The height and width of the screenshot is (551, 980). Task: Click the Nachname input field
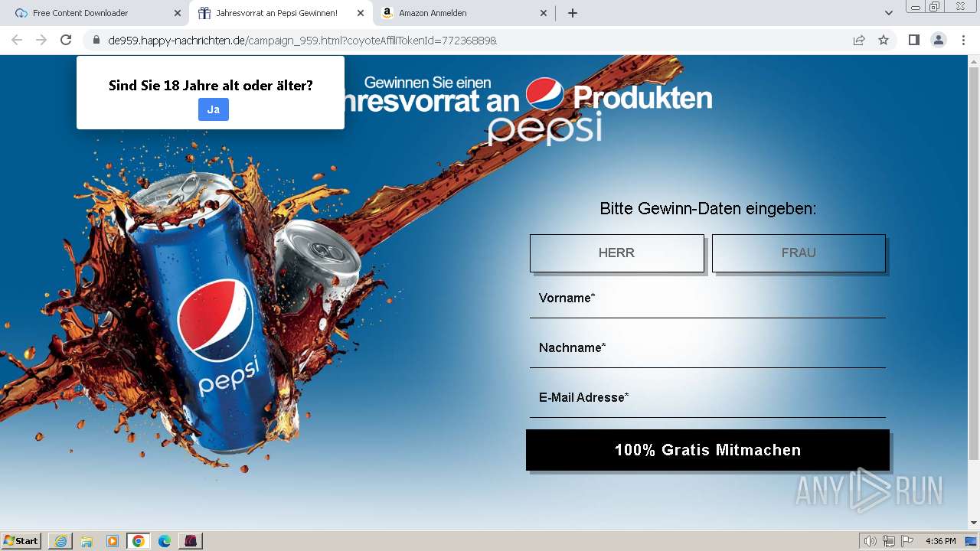tap(707, 348)
